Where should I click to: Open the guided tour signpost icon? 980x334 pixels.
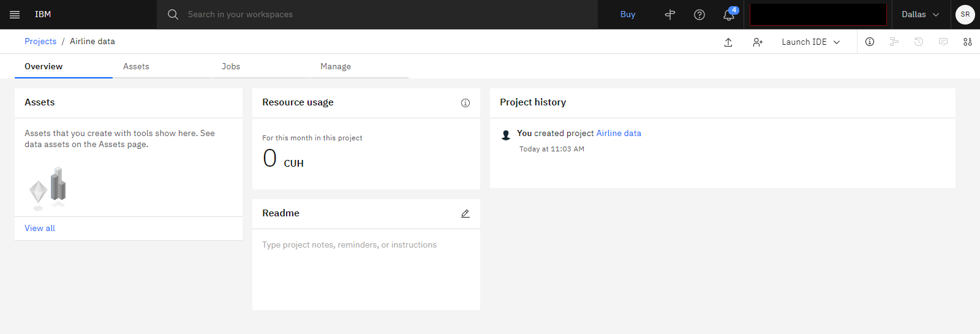pos(670,15)
